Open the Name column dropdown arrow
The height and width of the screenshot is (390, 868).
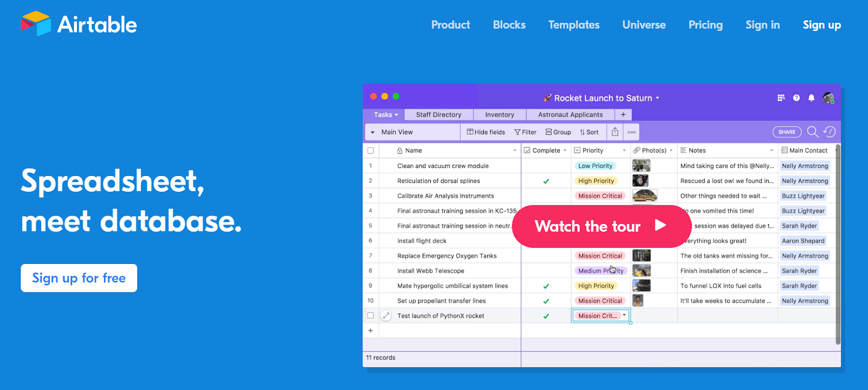tap(515, 150)
